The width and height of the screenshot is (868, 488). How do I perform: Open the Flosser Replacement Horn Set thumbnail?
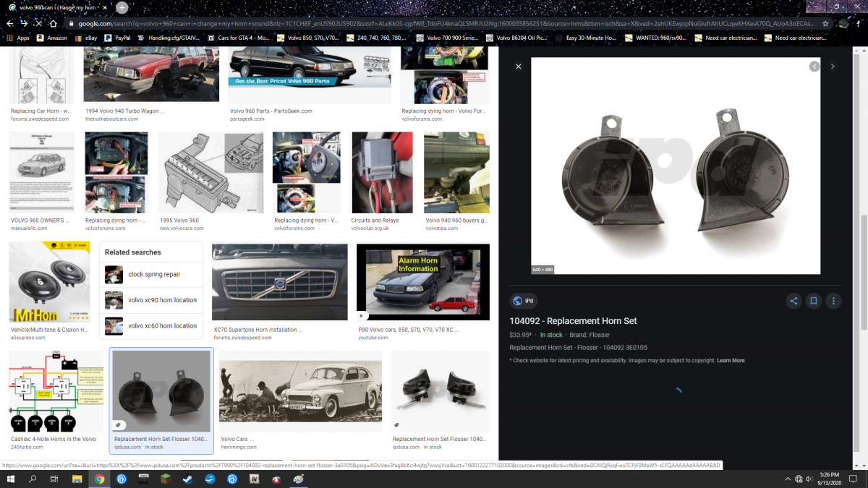point(161,391)
